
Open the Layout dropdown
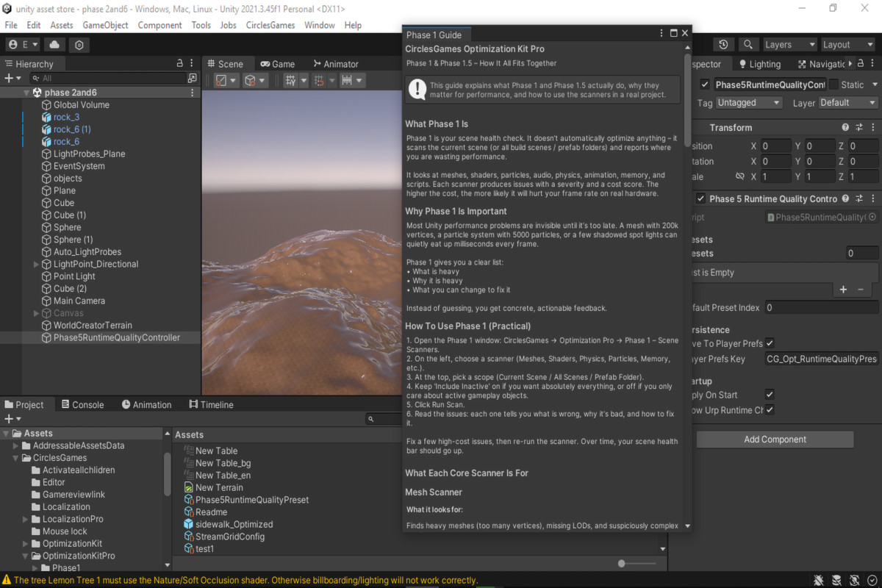[847, 45]
